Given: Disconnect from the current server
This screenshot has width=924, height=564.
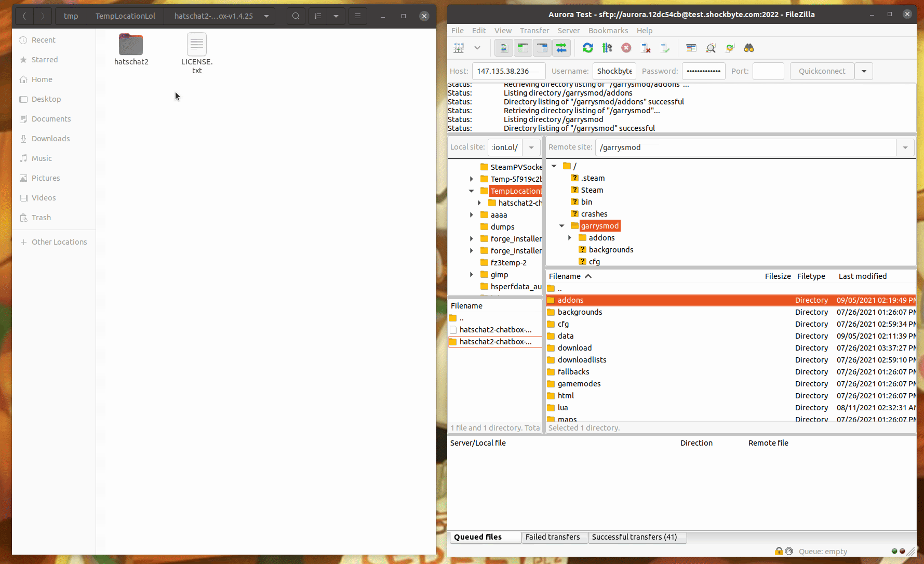Looking at the screenshot, I should [x=646, y=48].
